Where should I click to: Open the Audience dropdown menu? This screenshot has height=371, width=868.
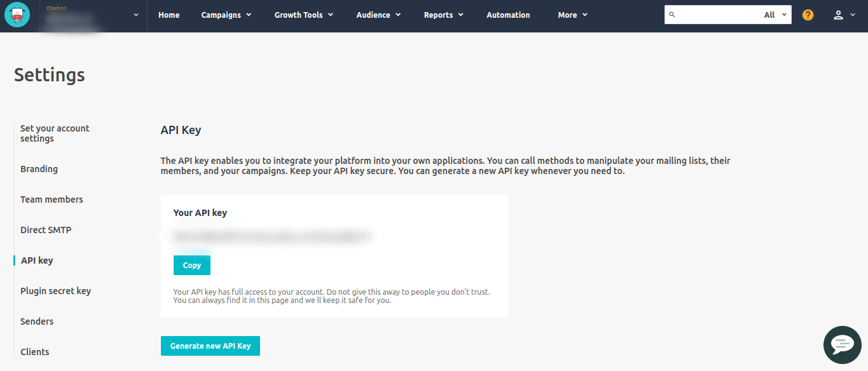coord(379,15)
